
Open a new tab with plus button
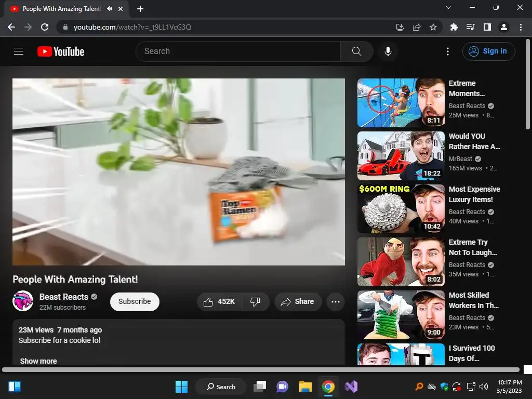[x=140, y=9]
